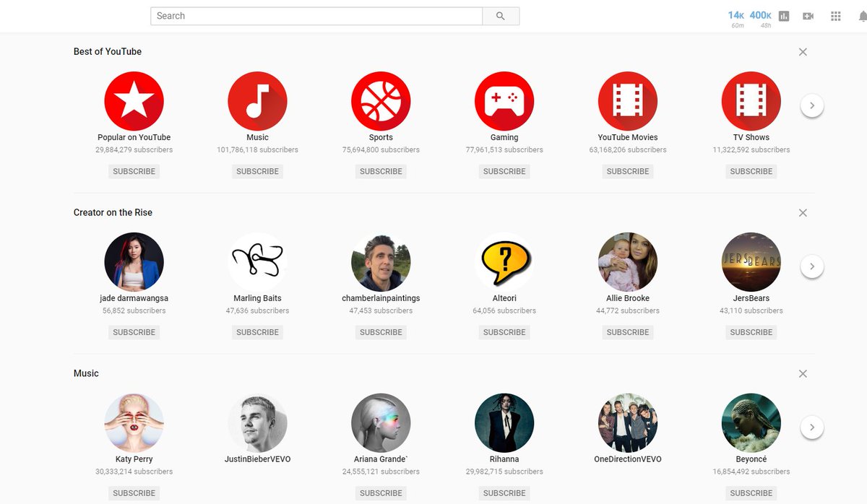Open Katy Perry's channel avatar
Viewport: 867px width, 504px height.
click(134, 423)
